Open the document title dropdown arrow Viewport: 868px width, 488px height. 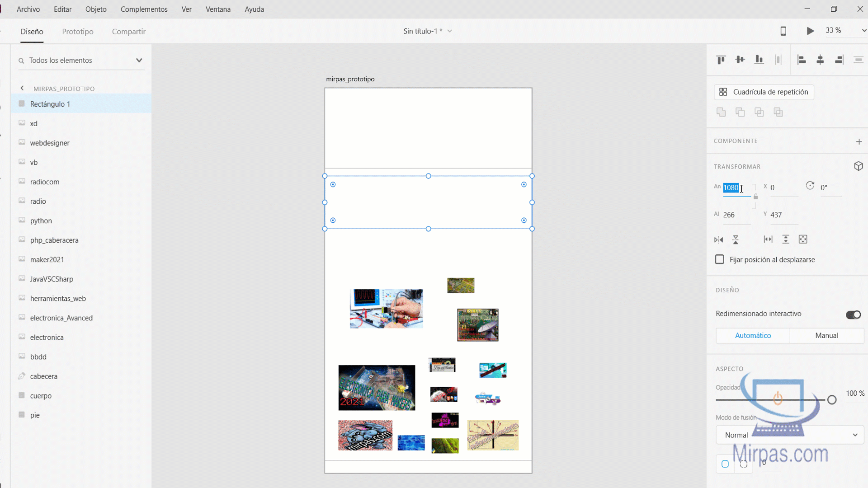tap(450, 31)
